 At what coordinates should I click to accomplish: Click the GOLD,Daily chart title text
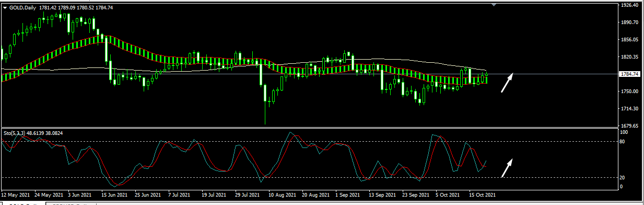point(22,8)
